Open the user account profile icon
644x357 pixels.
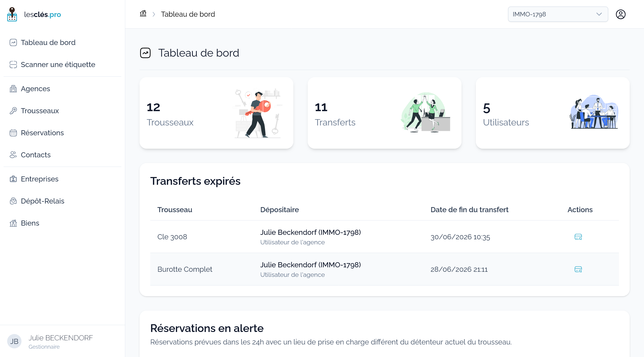(x=621, y=14)
